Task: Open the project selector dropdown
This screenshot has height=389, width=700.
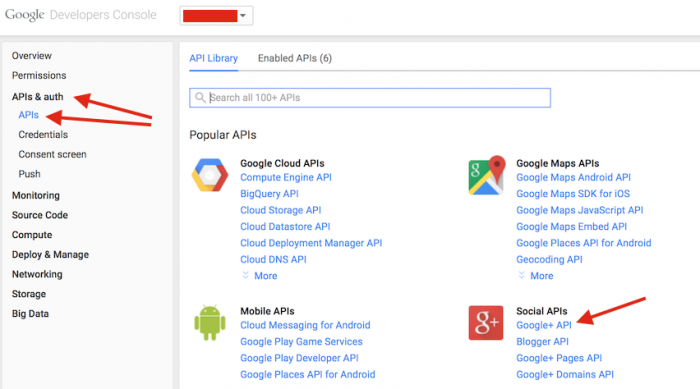Action: (x=217, y=16)
